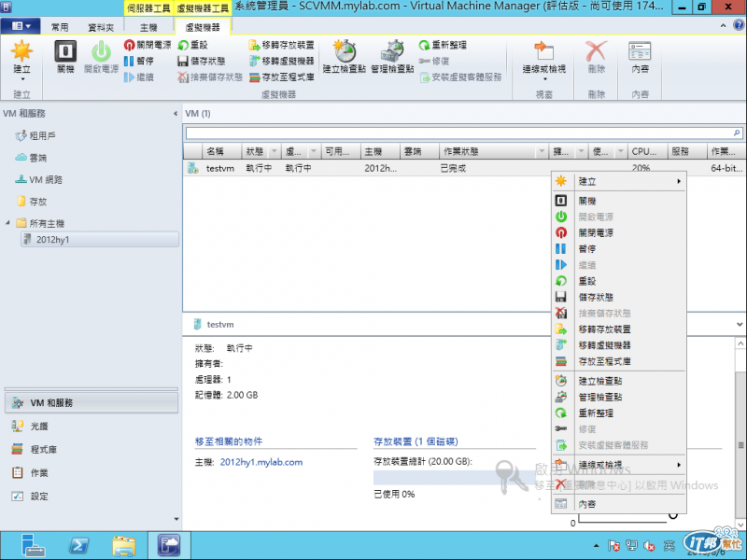The width and height of the screenshot is (747, 560).
Task: Click 儲存狀態 save state in ribbon
Action: coord(201,61)
